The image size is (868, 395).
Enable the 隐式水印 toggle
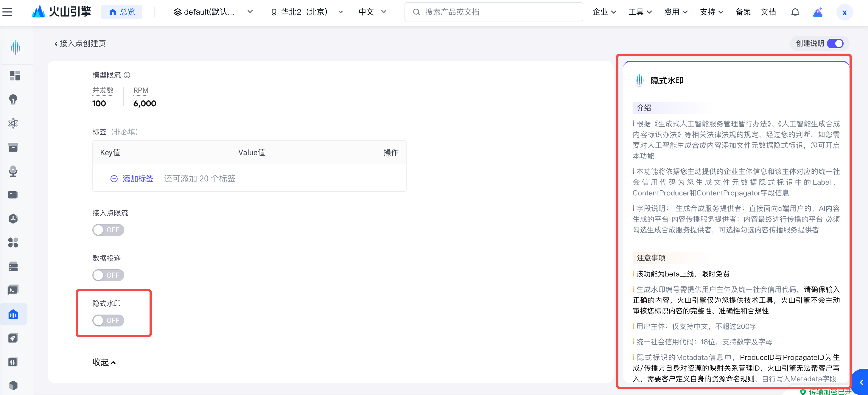(108, 320)
